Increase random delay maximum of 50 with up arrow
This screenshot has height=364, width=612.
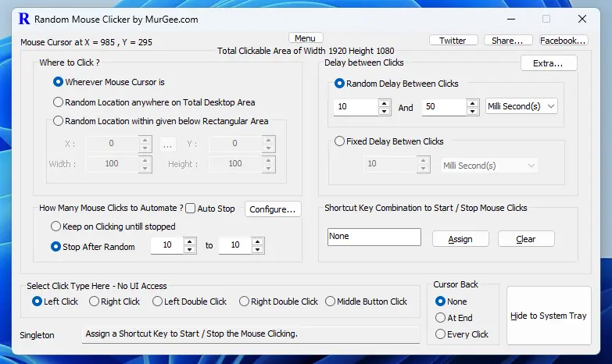(x=473, y=103)
